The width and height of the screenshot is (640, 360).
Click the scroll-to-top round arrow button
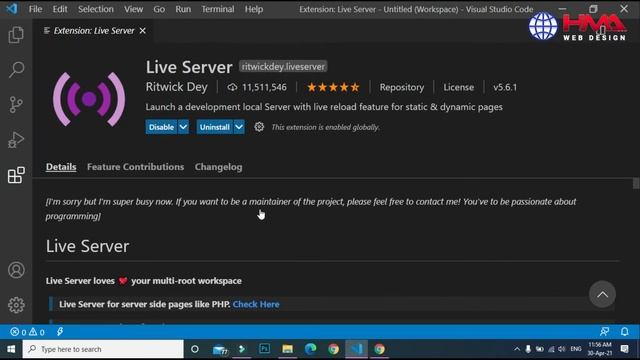tap(602, 294)
